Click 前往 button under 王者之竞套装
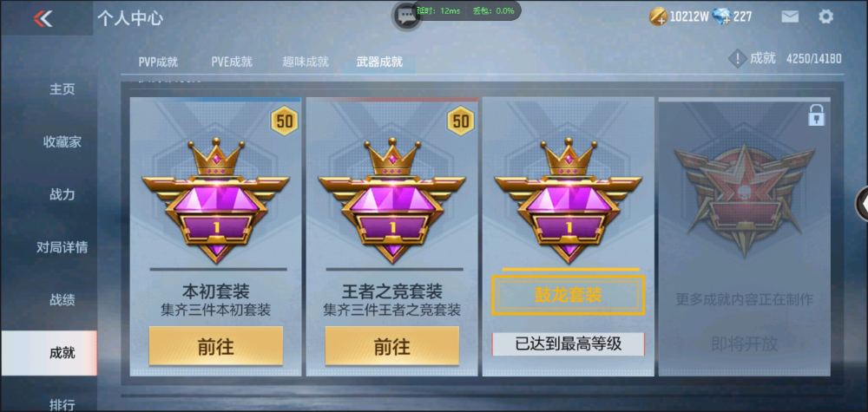The width and height of the screenshot is (868, 412). 392,346
